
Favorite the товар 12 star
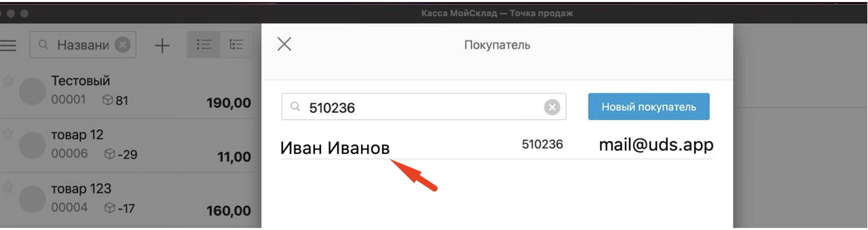(8, 133)
